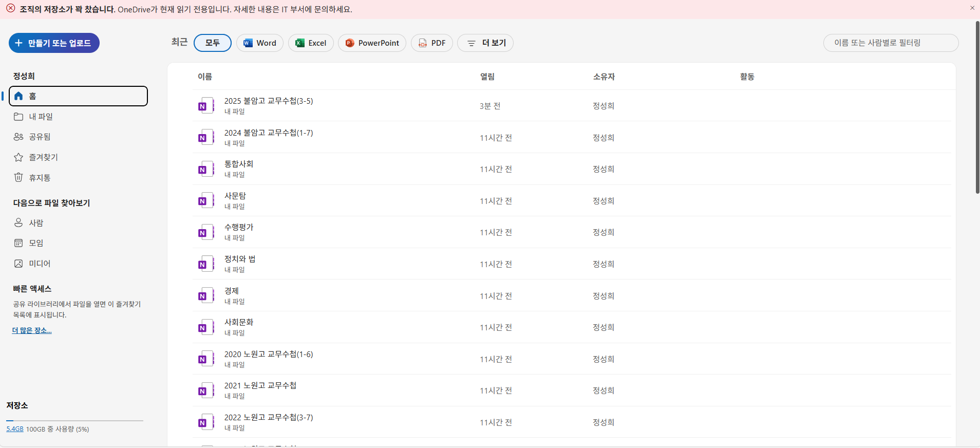Filter recent files by Excel

[311, 43]
